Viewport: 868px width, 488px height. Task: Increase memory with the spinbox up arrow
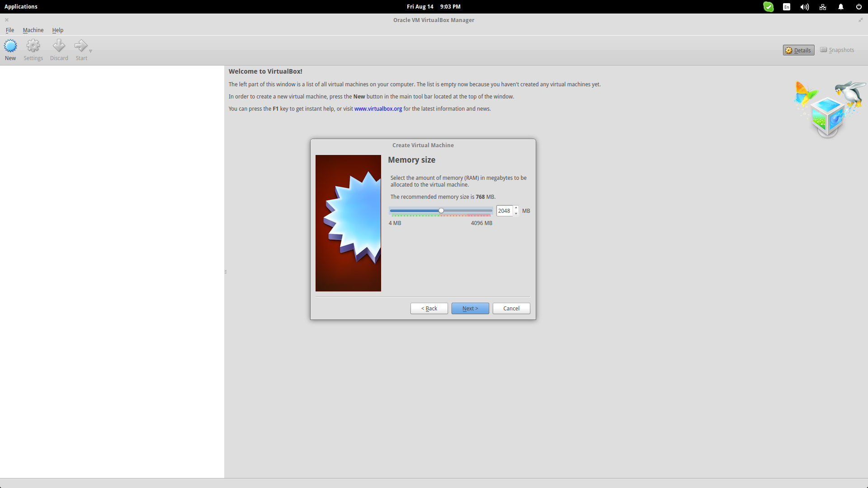516,208
